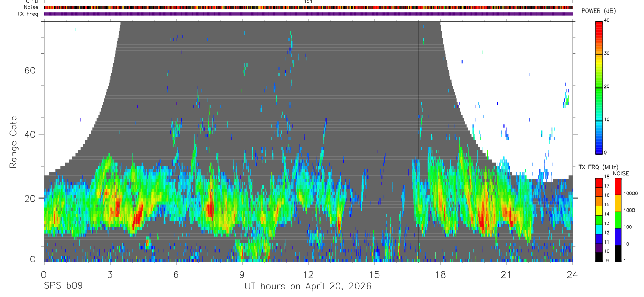Click the time axis tick label '6'

[176, 274]
